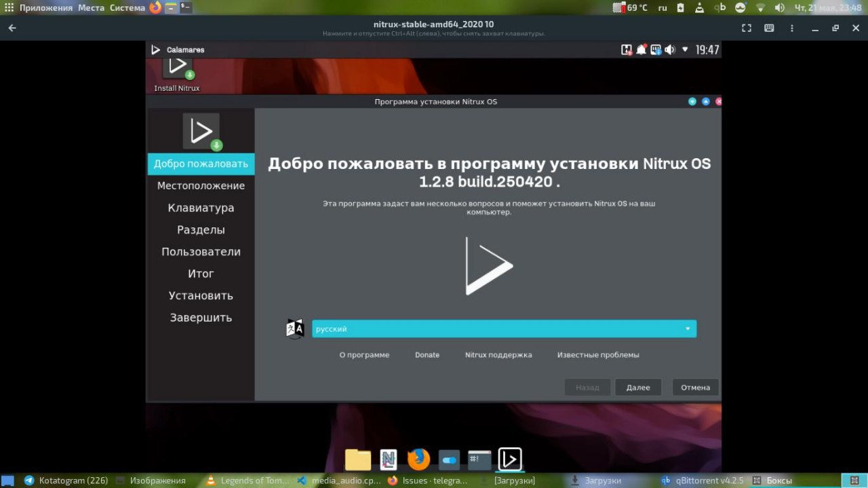The image size is (868, 488).
Task: Click the Отмена button
Action: tap(695, 387)
